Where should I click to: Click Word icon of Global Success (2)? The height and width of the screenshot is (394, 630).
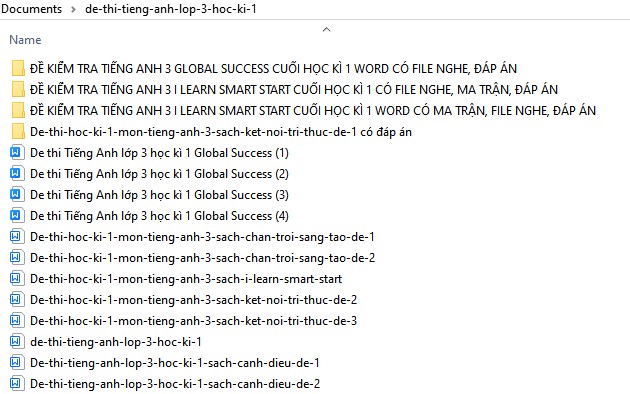(16, 174)
